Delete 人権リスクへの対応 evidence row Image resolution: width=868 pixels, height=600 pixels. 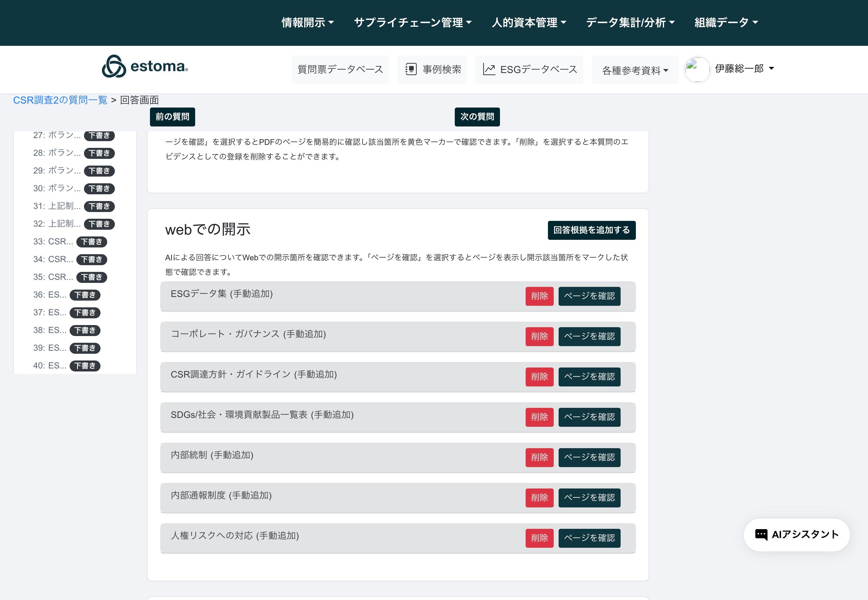pyautogui.click(x=539, y=538)
